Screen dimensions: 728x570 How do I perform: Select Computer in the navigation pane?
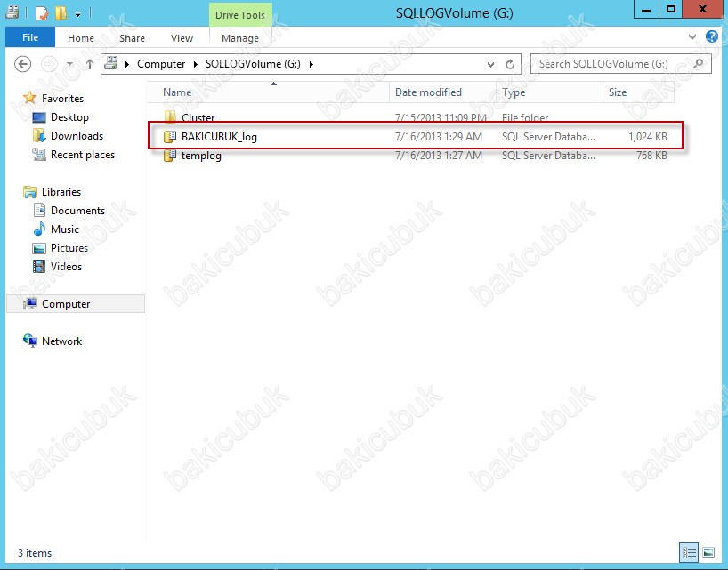[76, 304]
